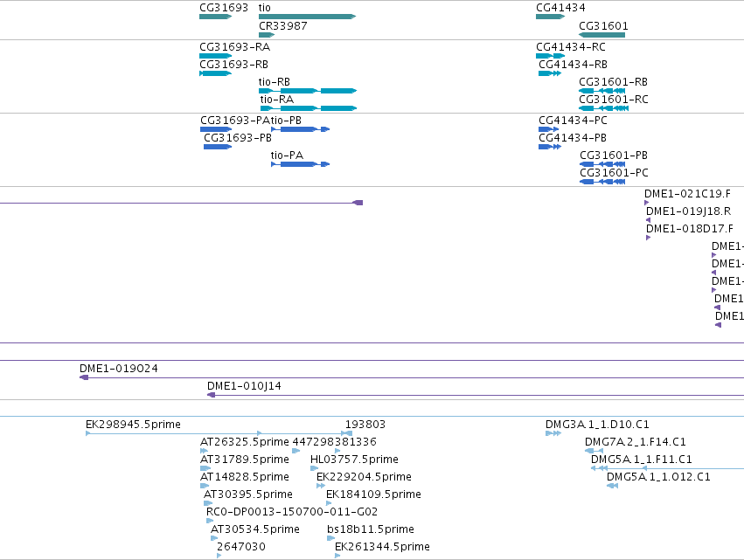This screenshot has width=744, height=560.
Task: Click feature DMG5A.1_1.O12.C1
Action: point(612,486)
